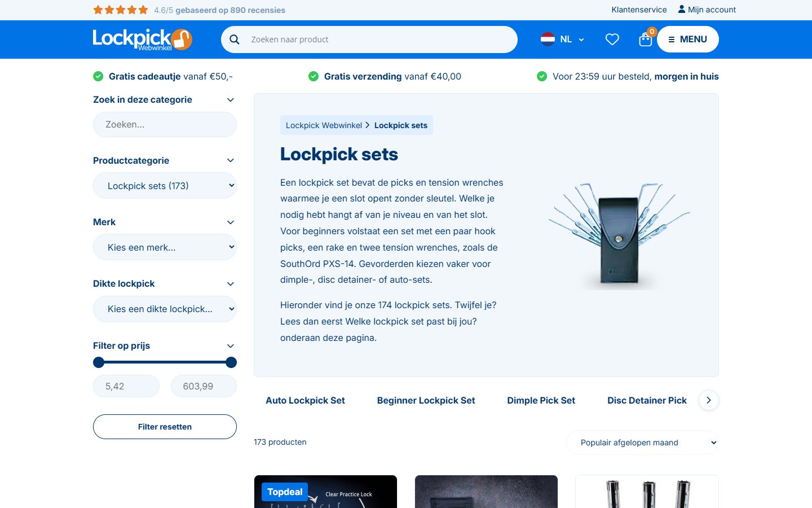Image resolution: width=812 pixels, height=508 pixels.
Task: Click the Mijn account person icon
Action: point(682,10)
